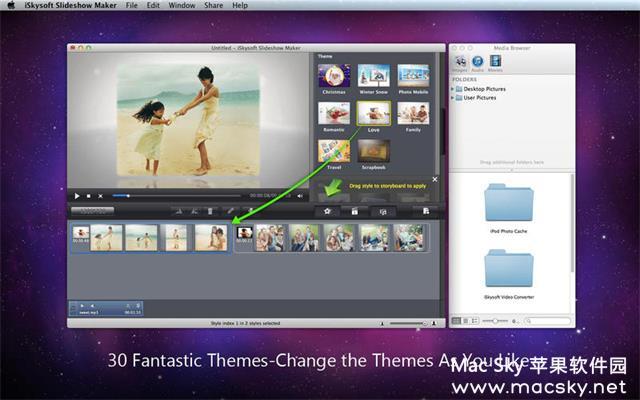Viewport: 640px width, 400px height.
Task: Click the trash delete icon in toolbar
Action: point(210,211)
